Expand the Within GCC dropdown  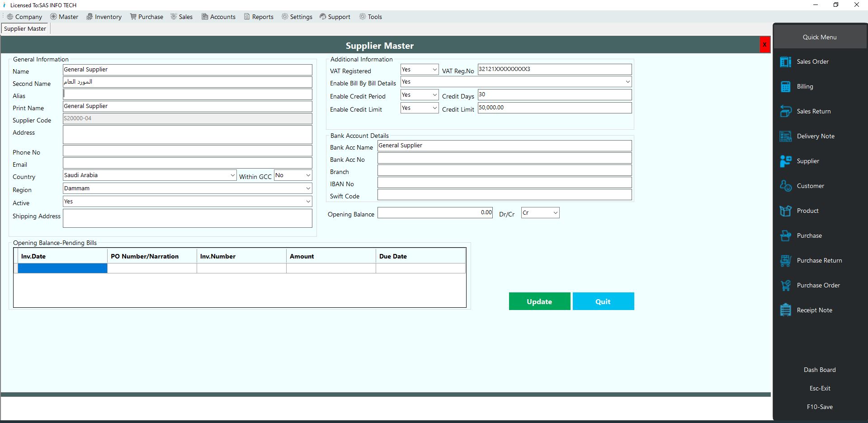[x=308, y=175]
